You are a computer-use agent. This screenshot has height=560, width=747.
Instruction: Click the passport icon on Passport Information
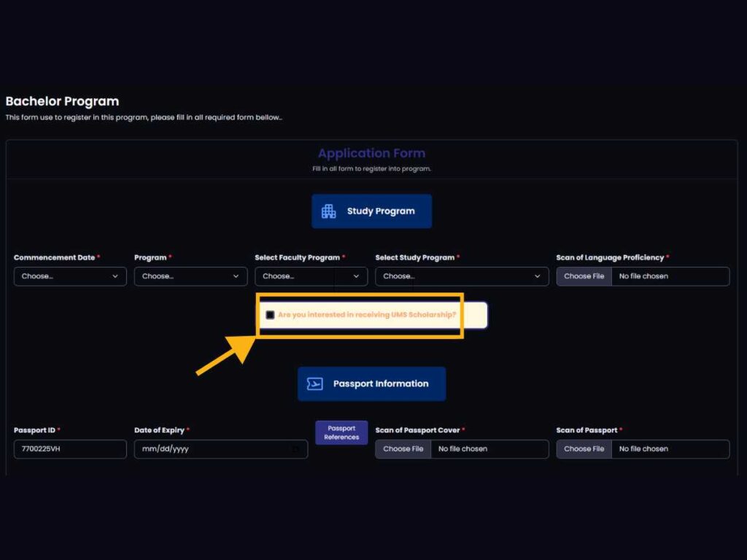315,384
